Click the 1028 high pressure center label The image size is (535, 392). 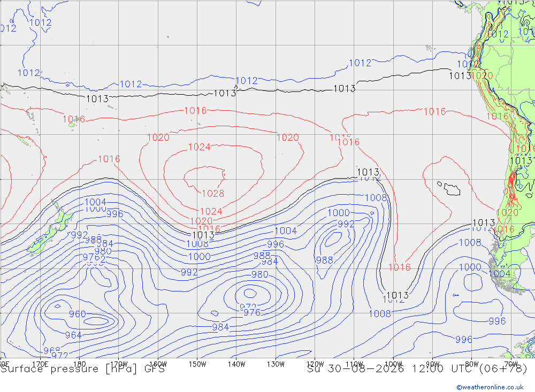213,194
